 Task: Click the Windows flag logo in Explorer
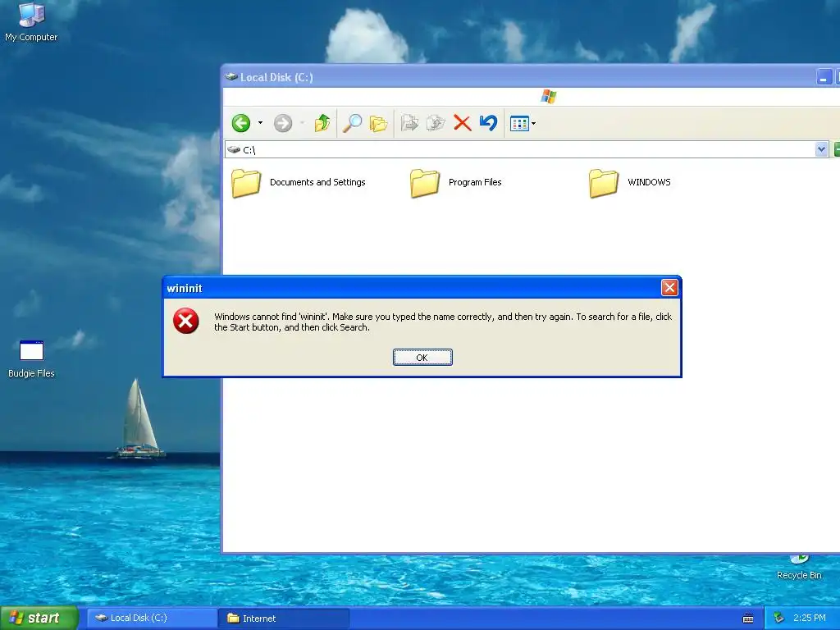(x=548, y=97)
